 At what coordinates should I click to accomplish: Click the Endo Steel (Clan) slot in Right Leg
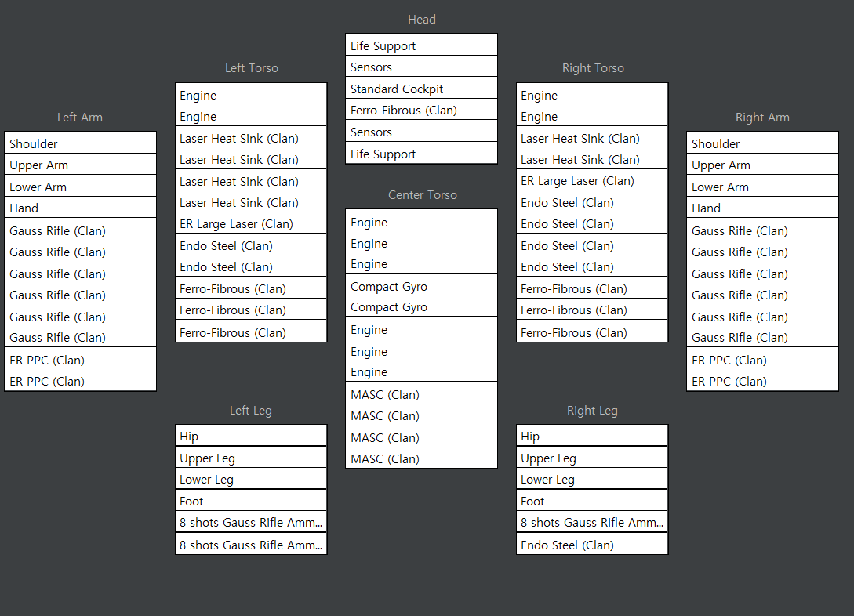[x=592, y=545]
